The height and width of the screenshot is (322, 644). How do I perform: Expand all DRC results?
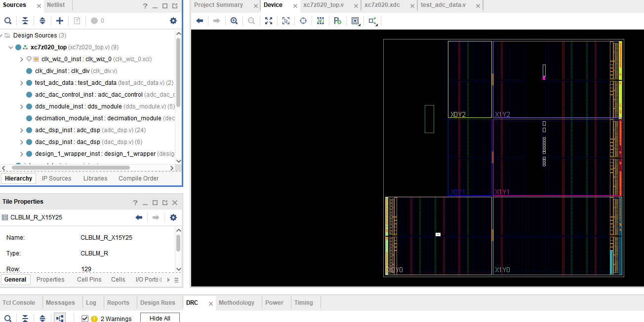(x=42, y=319)
